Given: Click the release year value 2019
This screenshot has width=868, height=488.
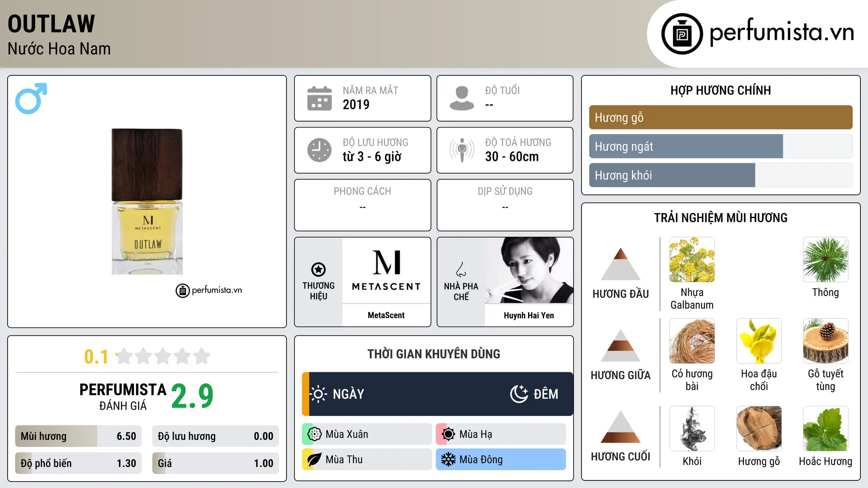Looking at the screenshot, I should pos(356,104).
